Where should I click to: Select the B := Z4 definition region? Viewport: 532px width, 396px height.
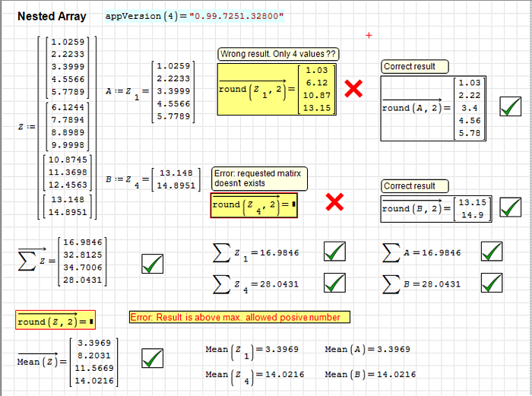point(154,179)
